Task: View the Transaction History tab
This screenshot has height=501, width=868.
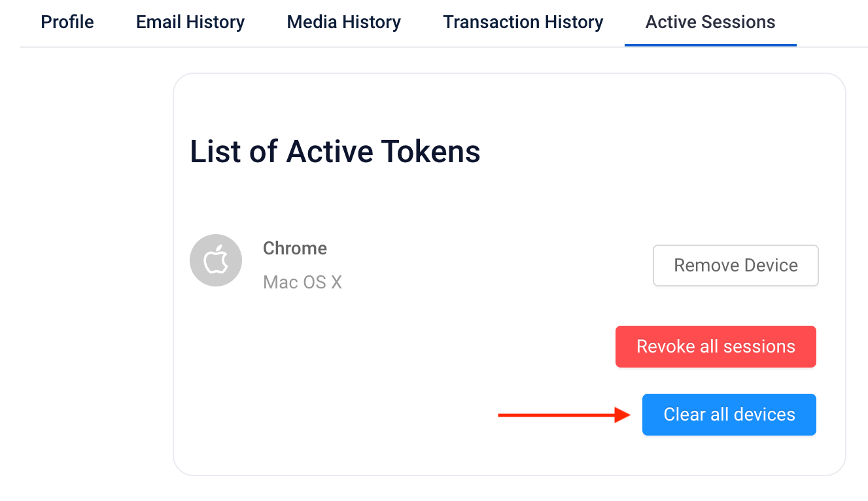Action: [523, 22]
